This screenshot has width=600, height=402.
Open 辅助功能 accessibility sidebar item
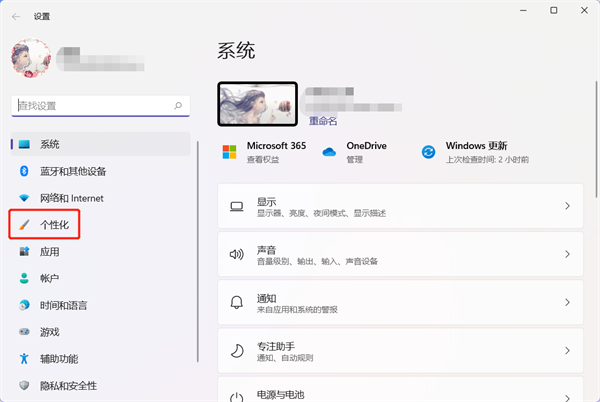(58, 358)
